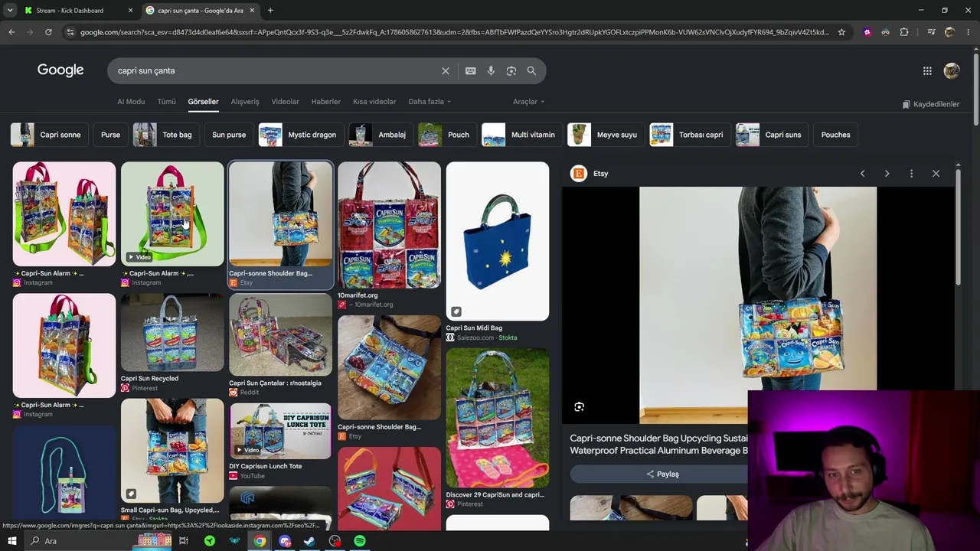Reload the current page
The width and height of the screenshot is (980, 551).
(x=48, y=32)
